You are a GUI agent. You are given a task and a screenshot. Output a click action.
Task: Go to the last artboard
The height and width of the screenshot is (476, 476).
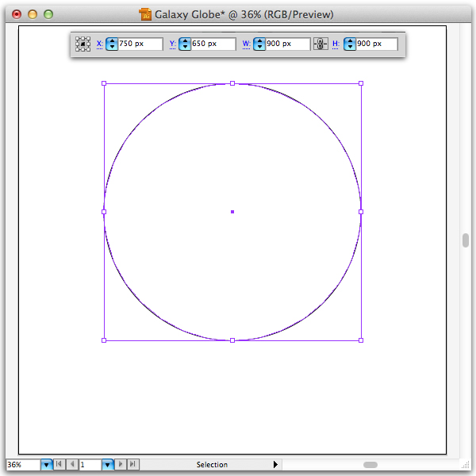point(133,464)
